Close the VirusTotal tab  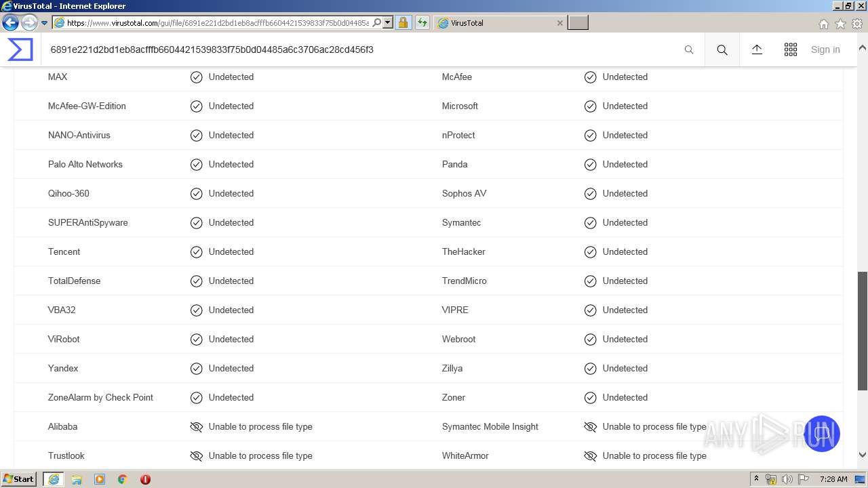(559, 22)
